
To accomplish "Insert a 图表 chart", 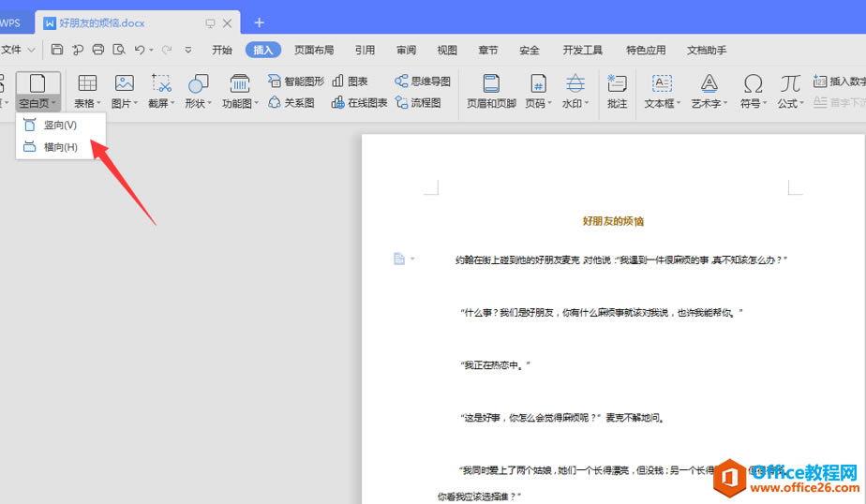I will pos(350,82).
